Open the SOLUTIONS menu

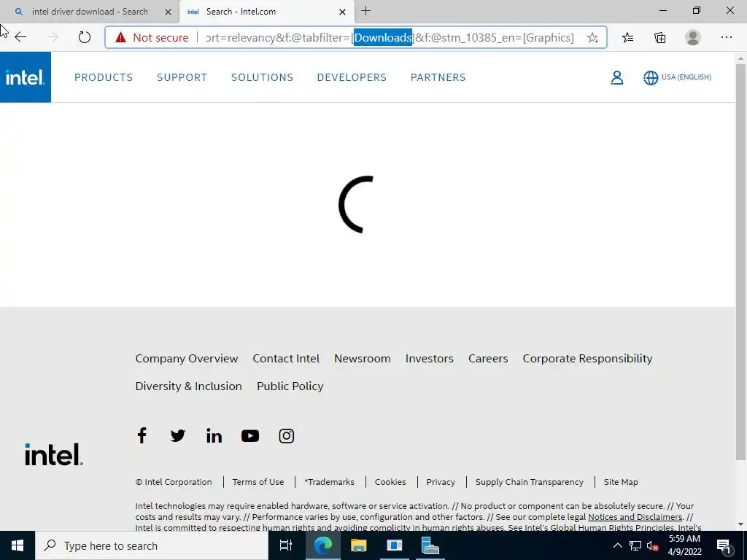[x=262, y=77]
